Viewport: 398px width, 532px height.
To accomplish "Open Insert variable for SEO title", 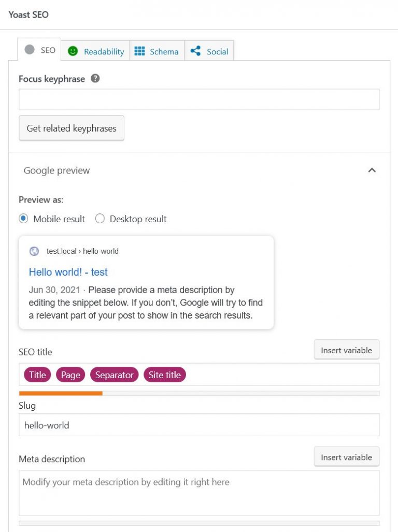I will [x=346, y=350].
